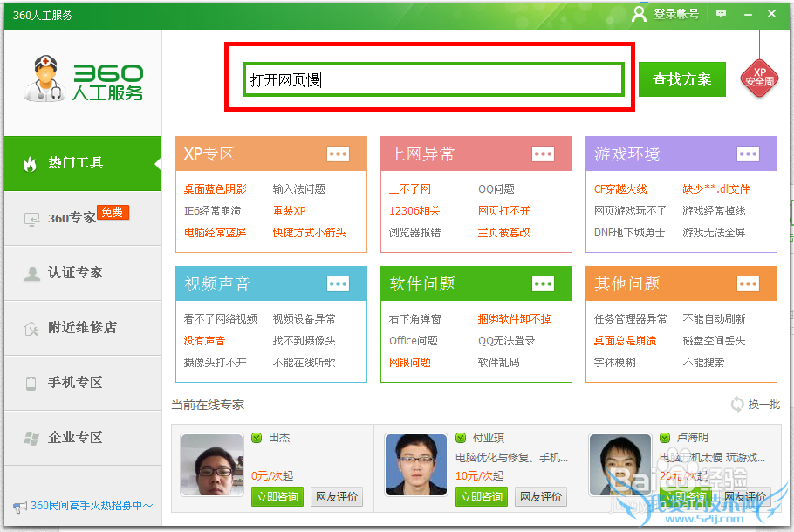794x532 pixels.
Task: Click the green check badge next to 付亚琪
Action: point(461,437)
